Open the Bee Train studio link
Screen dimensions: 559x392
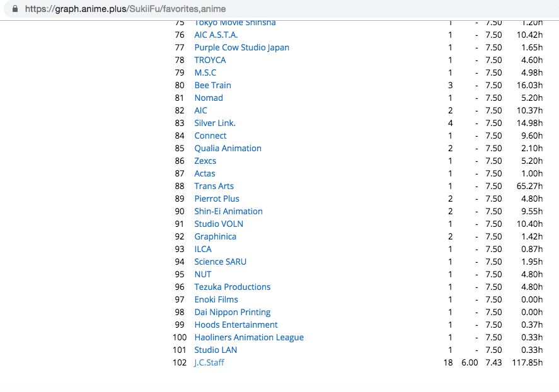click(213, 85)
